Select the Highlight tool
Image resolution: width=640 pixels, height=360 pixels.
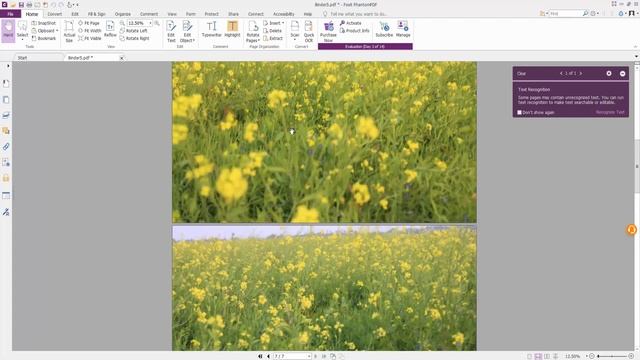click(232, 29)
